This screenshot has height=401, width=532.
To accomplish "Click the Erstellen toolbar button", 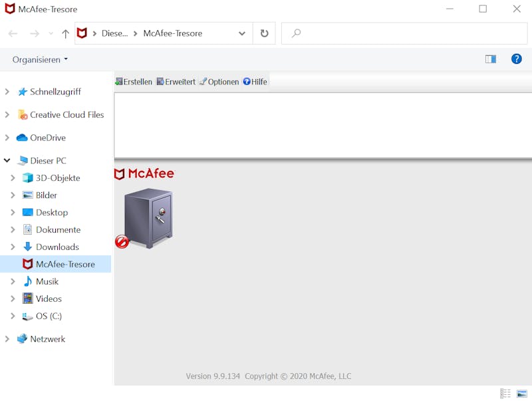I will (x=134, y=82).
